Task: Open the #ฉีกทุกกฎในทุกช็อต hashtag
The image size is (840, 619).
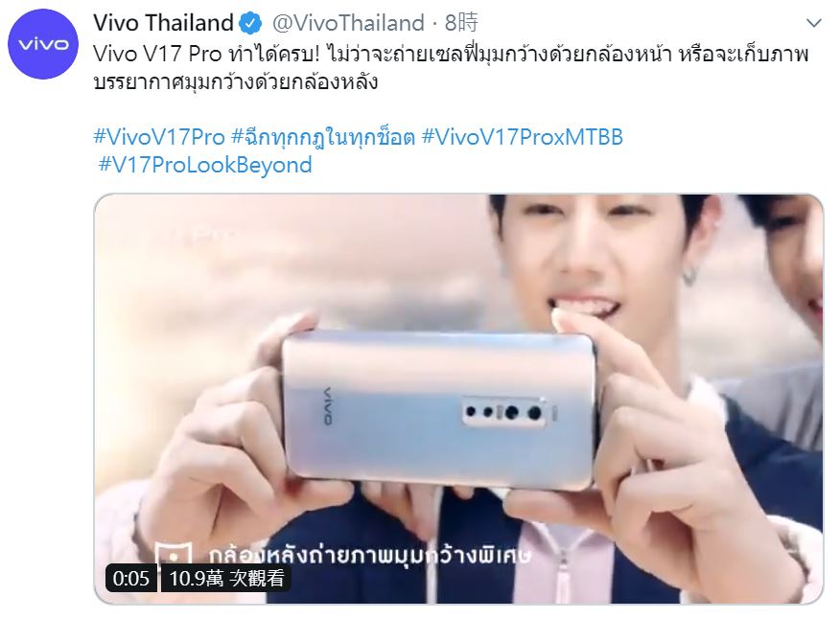Action: pos(323,137)
